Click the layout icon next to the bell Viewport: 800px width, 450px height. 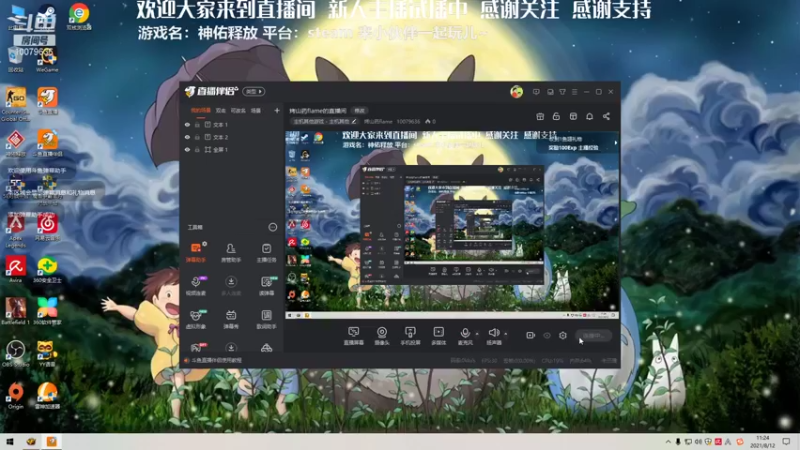coord(573,116)
